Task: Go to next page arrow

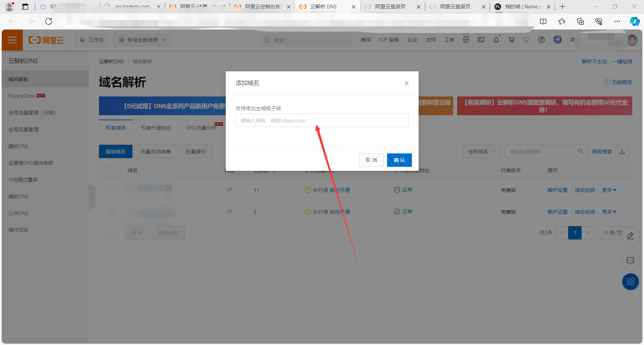Action: point(588,233)
